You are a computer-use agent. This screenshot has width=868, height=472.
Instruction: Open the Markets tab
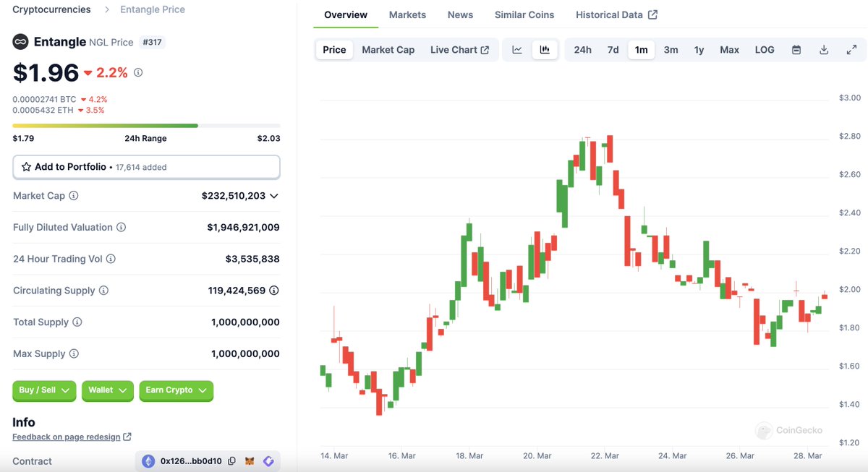point(407,14)
